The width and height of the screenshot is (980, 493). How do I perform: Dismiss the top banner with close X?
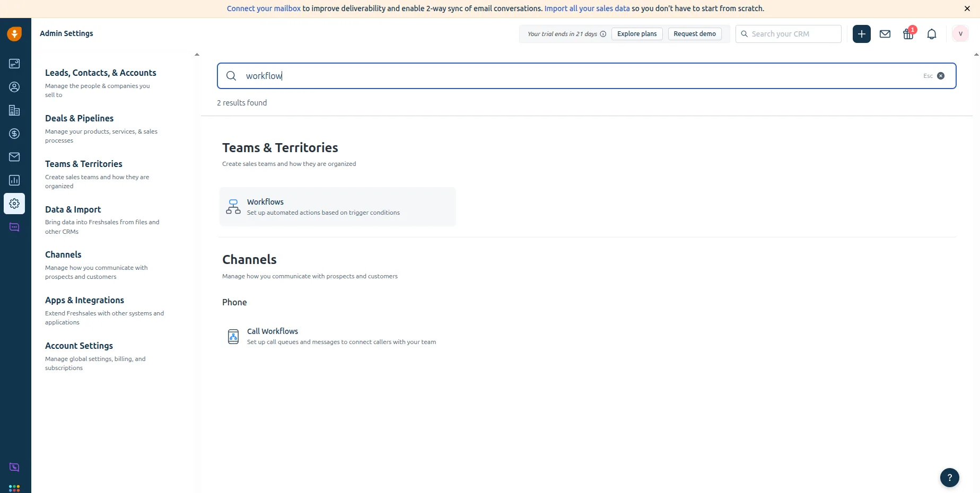pos(967,8)
